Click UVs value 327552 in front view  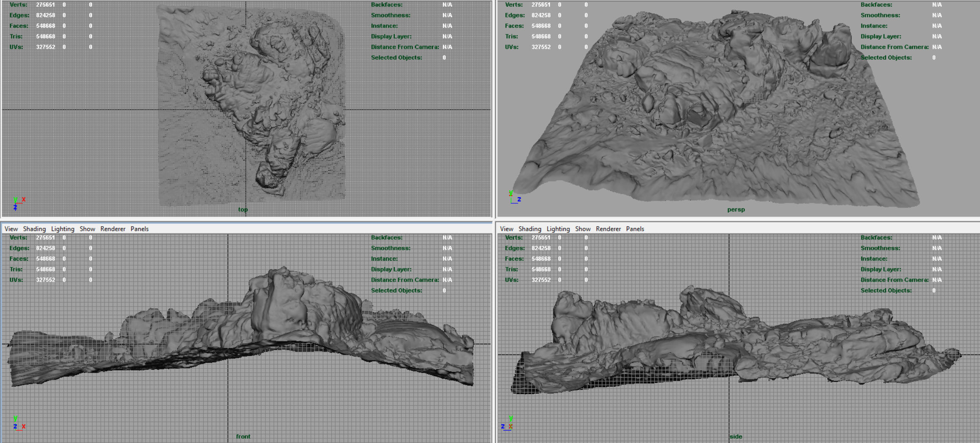(46, 280)
